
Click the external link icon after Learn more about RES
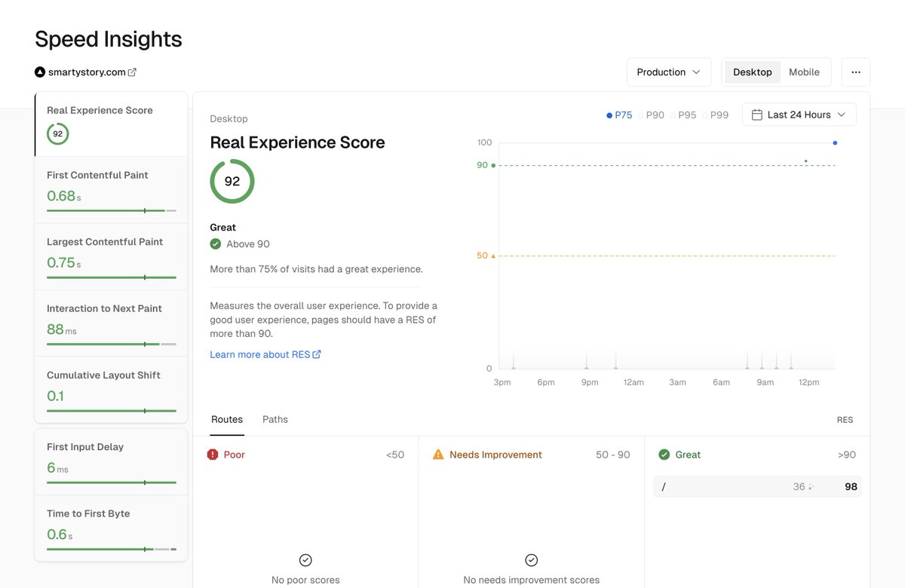[x=317, y=354]
